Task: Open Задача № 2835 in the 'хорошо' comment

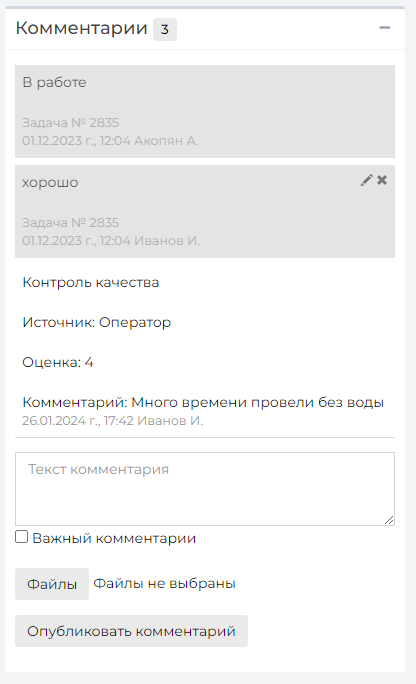Action: (x=71, y=222)
